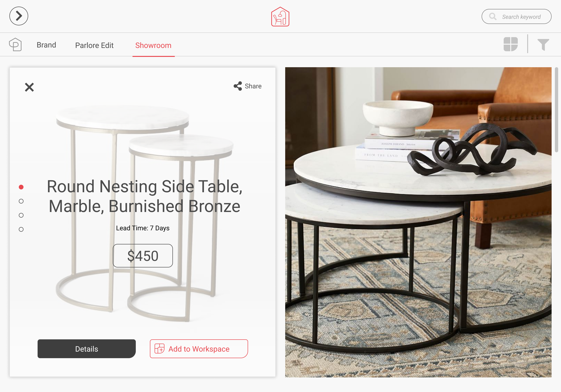Select the first red image dot
Screen dimensions: 561x392
click(x=21, y=187)
